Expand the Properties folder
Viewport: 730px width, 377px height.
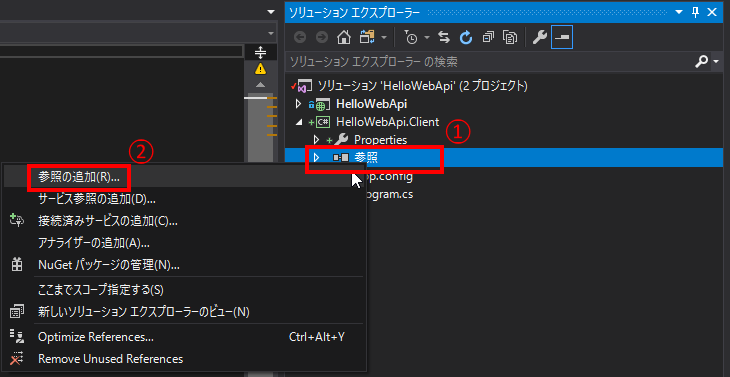coord(317,140)
